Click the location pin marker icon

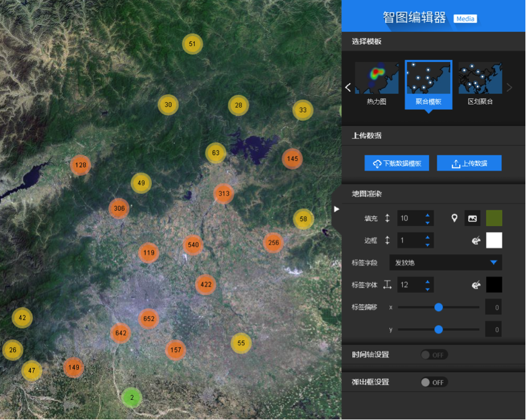tap(454, 218)
